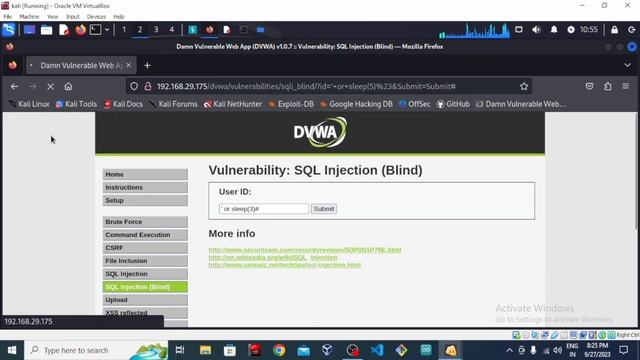This screenshot has height=360, width=640.
Task: Click the Kali panel volume icon
Action: [x=536, y=29]
